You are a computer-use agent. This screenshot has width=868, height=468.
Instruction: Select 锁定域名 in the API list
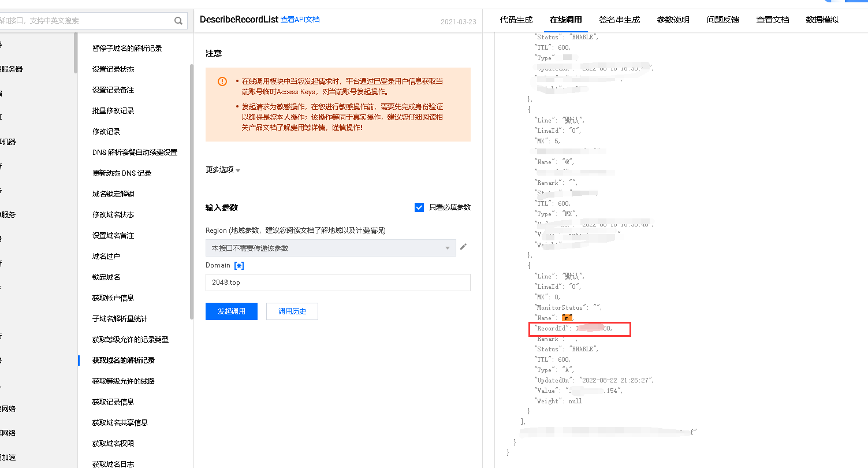coord(106,277)
